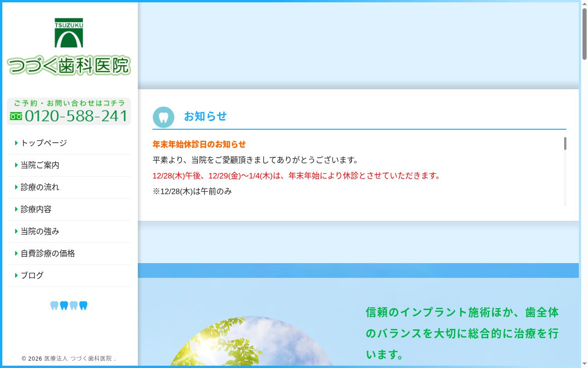Click the red 12/28 holiday closure notice text
The image size is (588, 368).
point(297,176)
